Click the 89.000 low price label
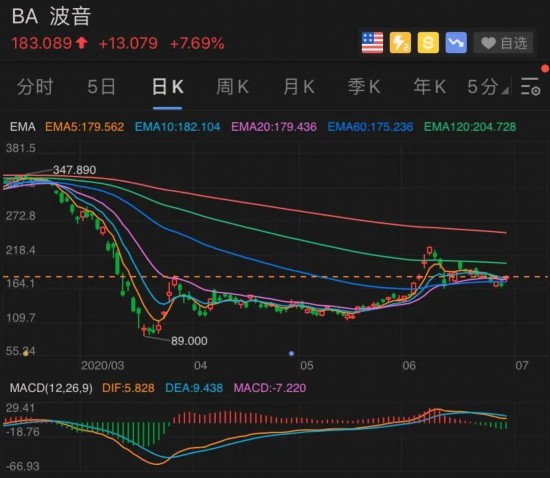550x478 pixels. 189,341
